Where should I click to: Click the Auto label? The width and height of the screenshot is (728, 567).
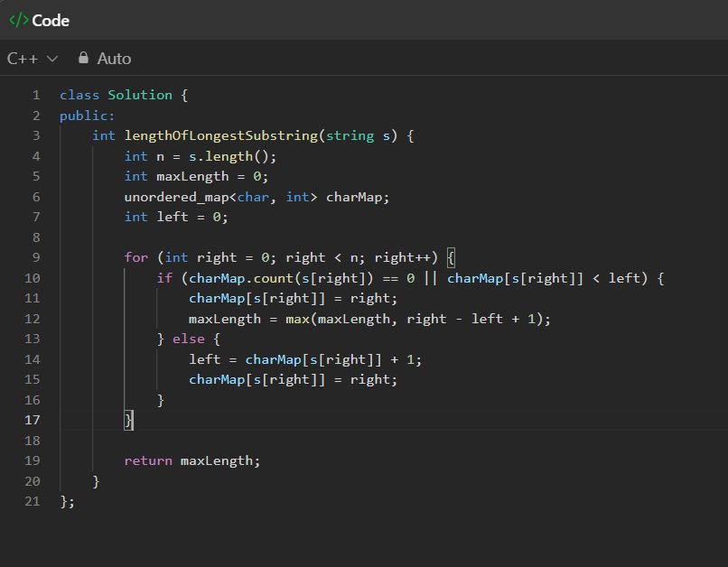click(x=114, y=59)
